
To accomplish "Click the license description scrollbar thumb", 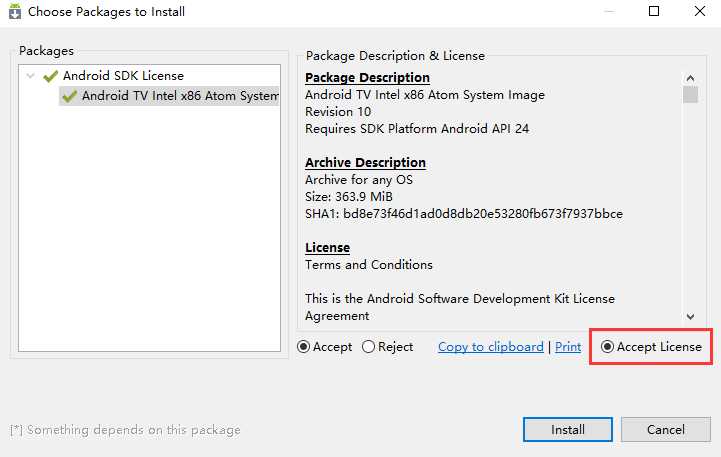I will click(x=690, y=95).
